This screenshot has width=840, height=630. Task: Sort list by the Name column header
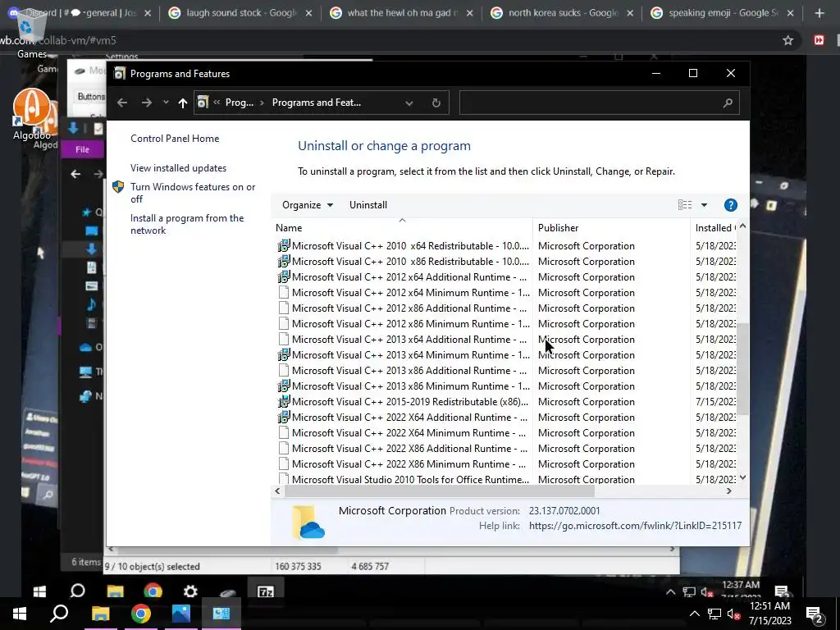tap(402, 228)
